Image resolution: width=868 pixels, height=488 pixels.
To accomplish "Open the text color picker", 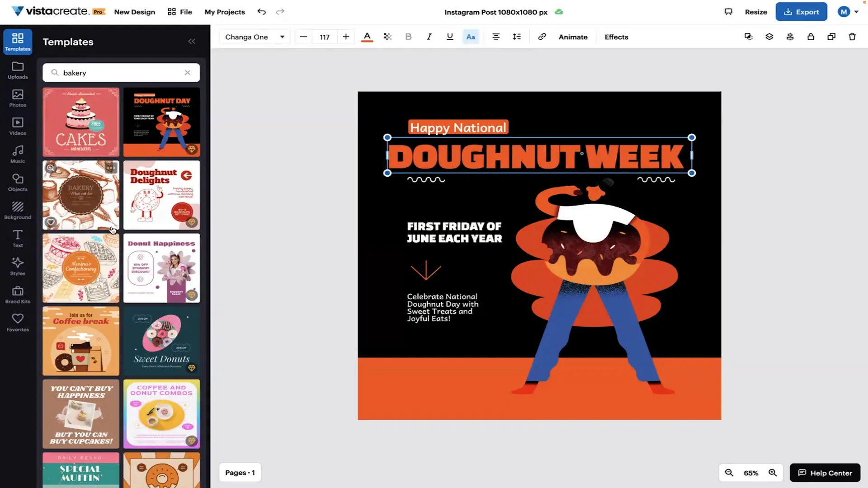I will coord(367,37).
